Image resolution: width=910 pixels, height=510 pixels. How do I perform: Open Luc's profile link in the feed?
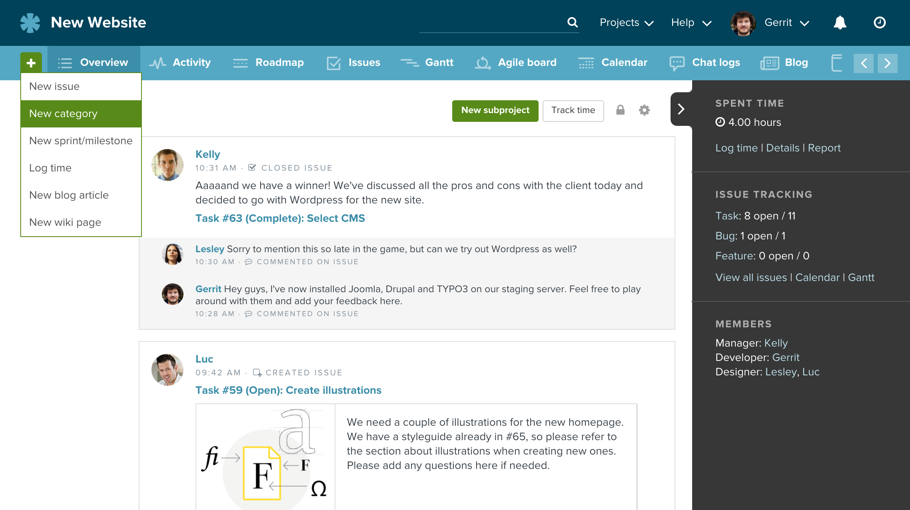click(204, 359)
